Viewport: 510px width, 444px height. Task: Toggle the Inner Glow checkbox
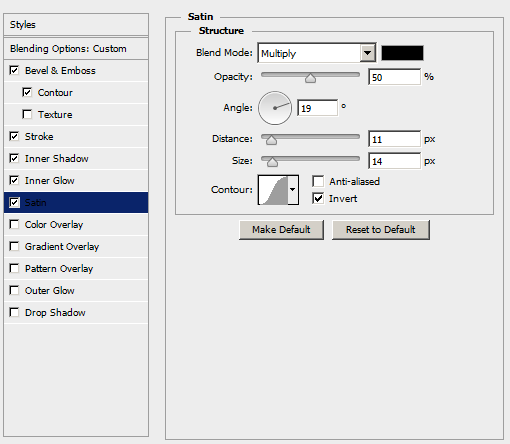pos(14,180)
